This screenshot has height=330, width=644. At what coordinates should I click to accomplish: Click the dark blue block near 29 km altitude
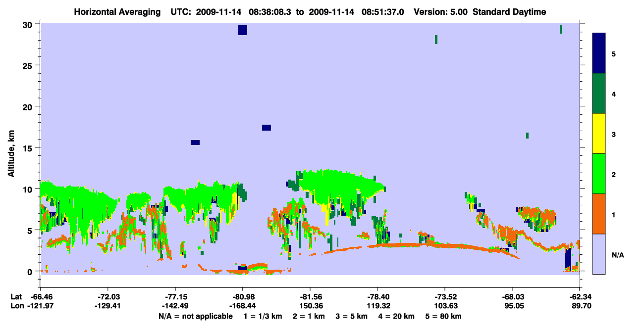coord(243,30)
